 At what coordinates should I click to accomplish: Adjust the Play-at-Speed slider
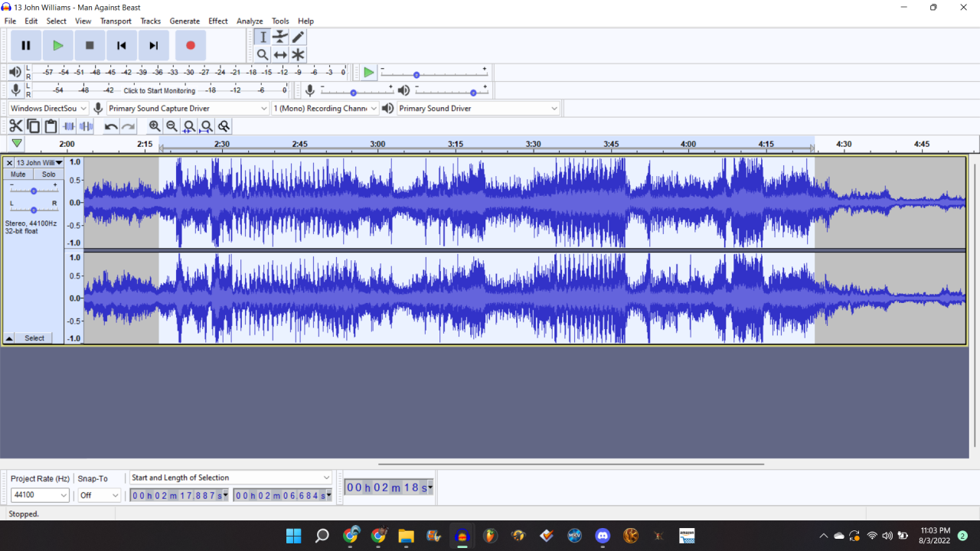point(433,74)
